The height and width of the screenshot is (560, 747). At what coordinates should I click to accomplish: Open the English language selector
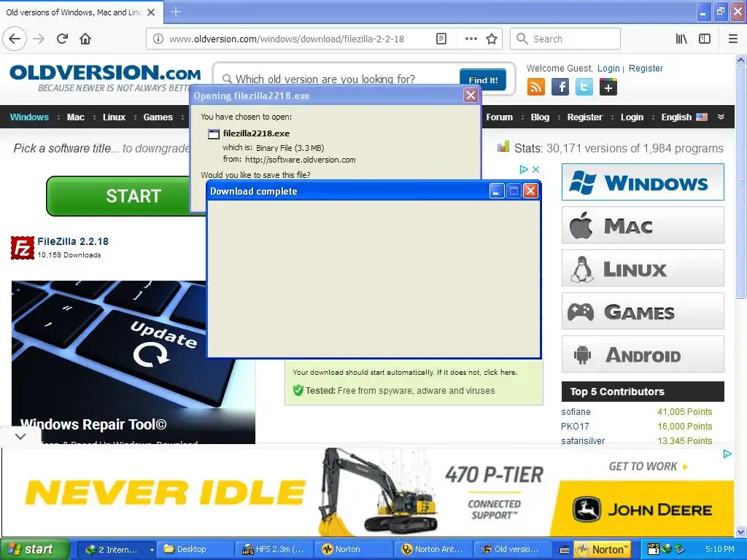[x=684, y=117]
